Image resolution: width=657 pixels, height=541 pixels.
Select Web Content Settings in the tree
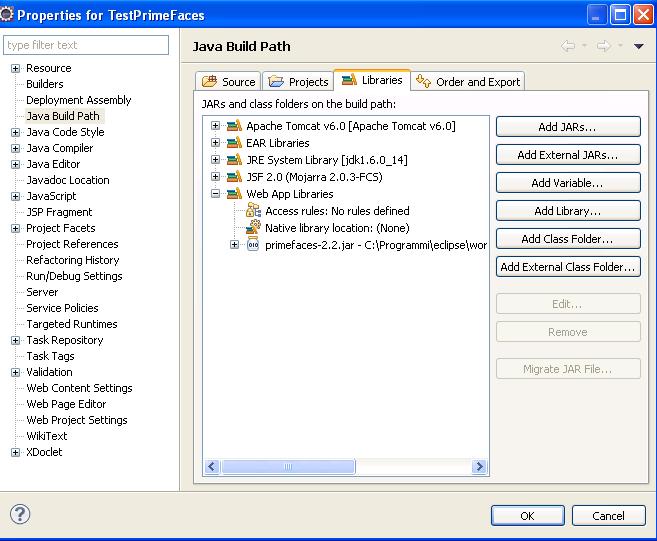(x=79, y=388)
